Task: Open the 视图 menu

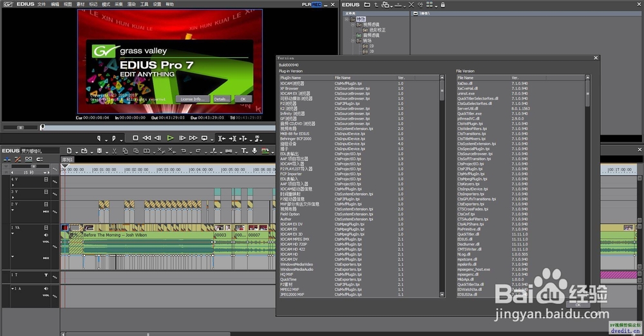Action: pos(68,4)
